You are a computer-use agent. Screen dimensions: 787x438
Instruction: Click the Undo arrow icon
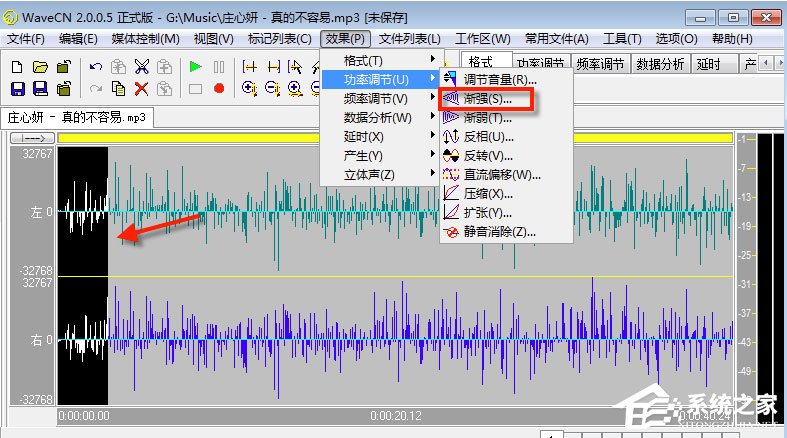tap(96, 67)
